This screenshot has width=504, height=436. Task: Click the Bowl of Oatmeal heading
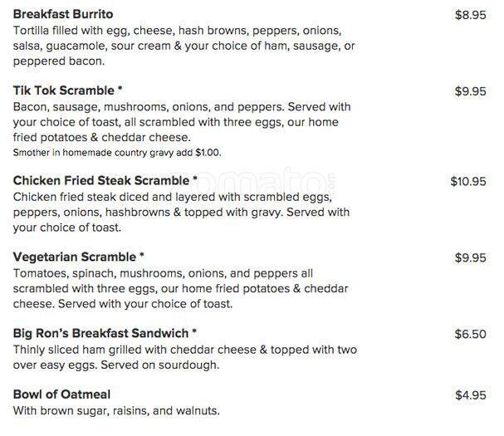tap(62, 394)
